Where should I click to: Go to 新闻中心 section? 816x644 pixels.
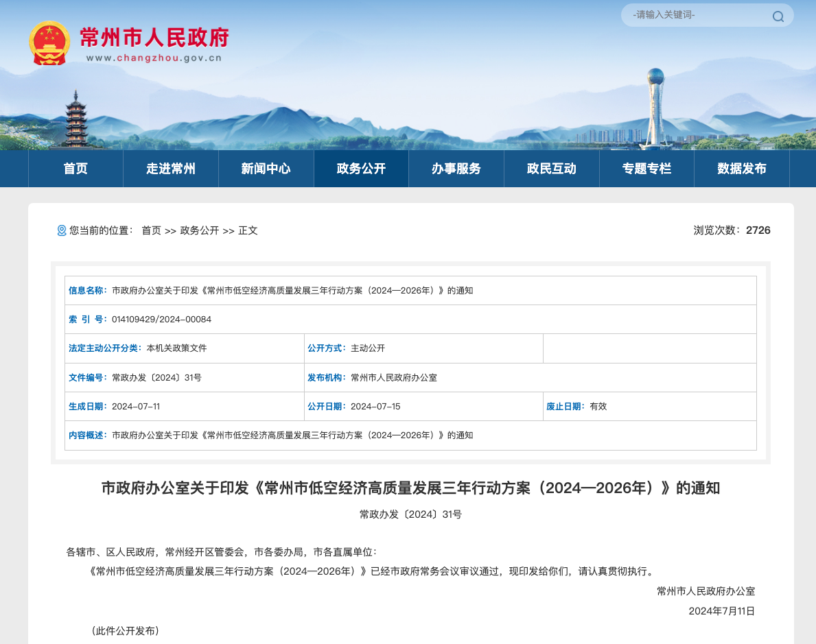click(266, 169)
